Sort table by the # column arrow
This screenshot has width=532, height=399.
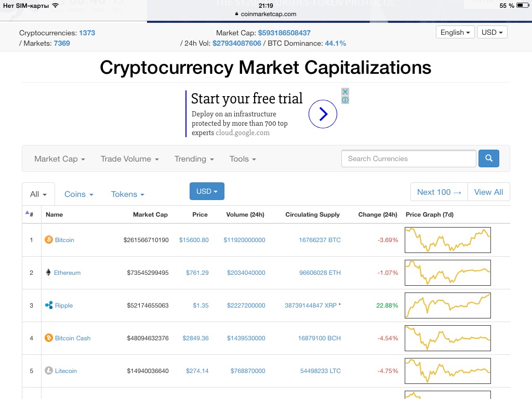coord(27,212)
